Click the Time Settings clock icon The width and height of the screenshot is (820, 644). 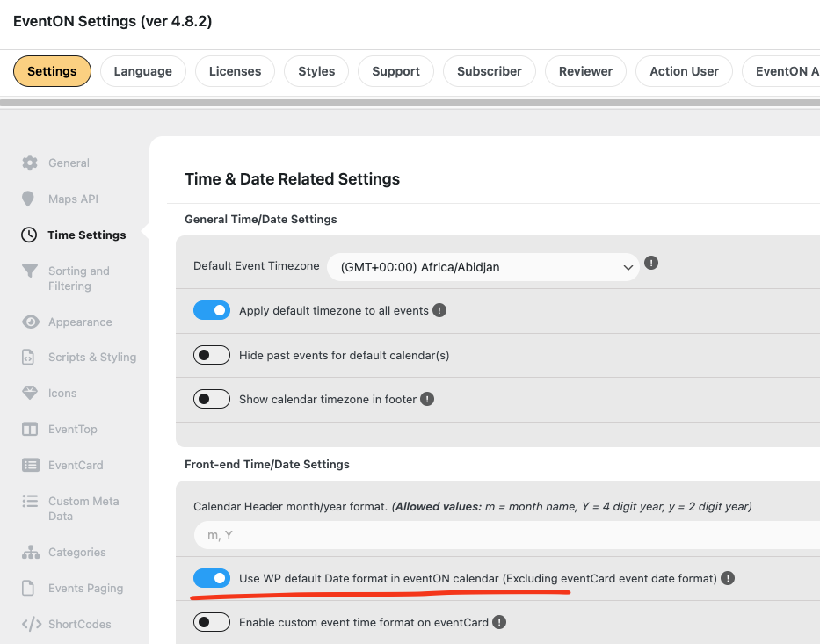[x=29, y=235]
